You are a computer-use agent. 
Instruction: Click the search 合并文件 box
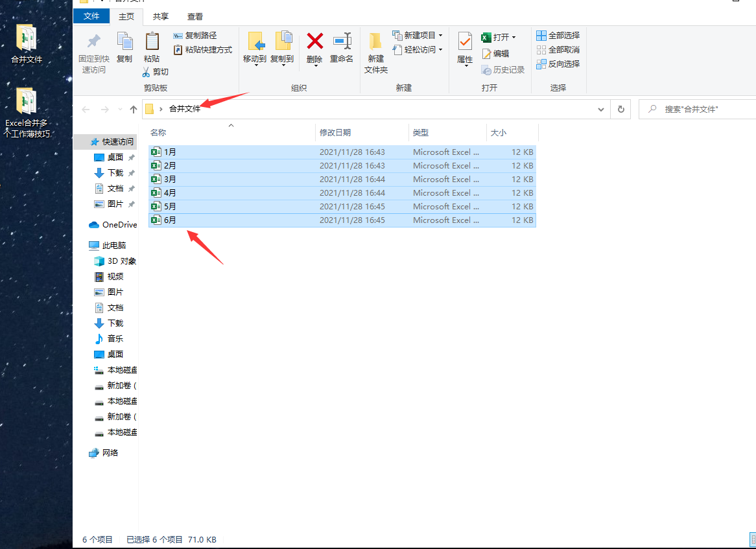[697, 110]
